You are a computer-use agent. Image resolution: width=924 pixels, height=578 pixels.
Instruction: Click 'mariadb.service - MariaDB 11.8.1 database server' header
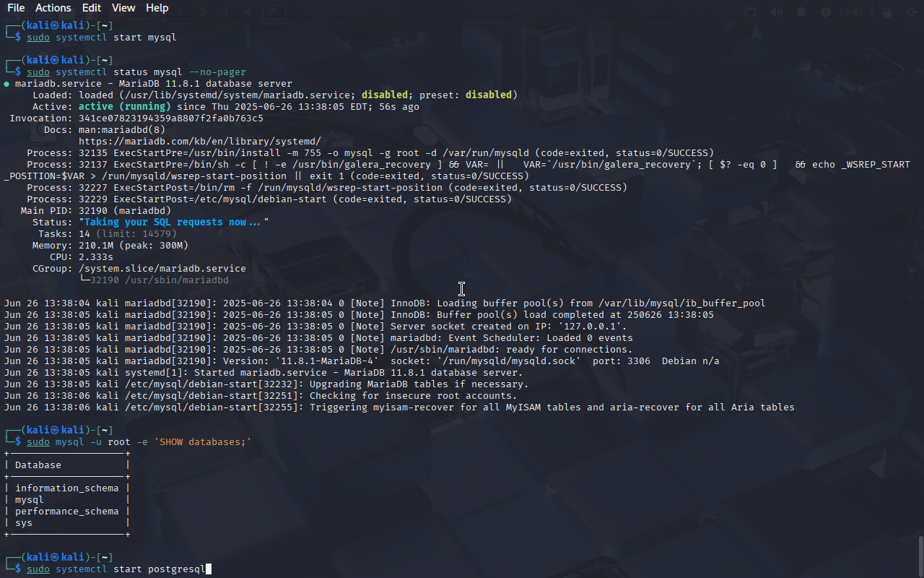[x=154, y=83]
